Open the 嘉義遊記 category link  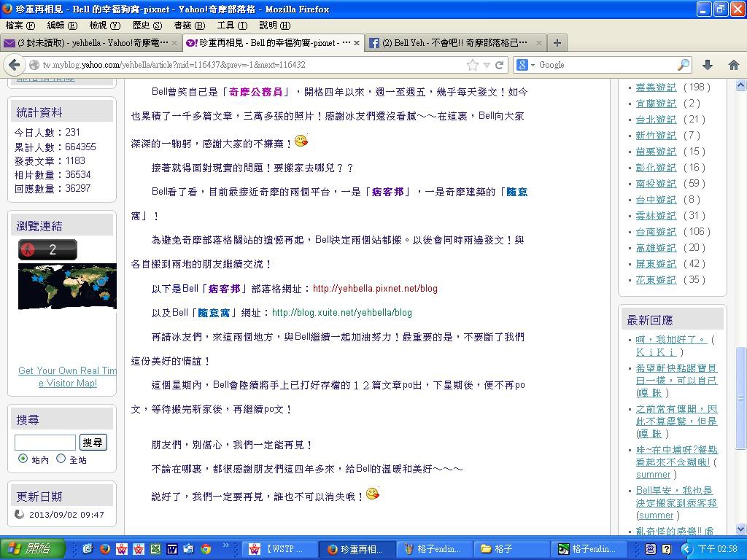click(656, 87)
